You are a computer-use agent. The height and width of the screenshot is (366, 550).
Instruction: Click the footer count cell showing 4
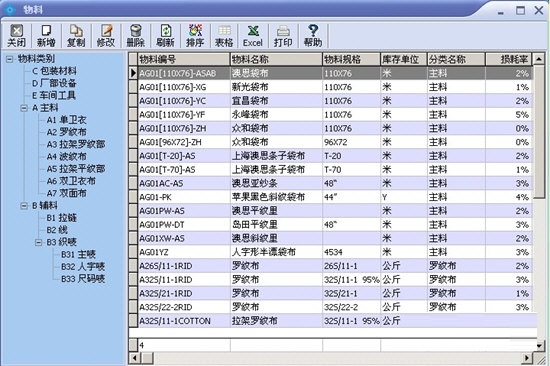point(184,345)
